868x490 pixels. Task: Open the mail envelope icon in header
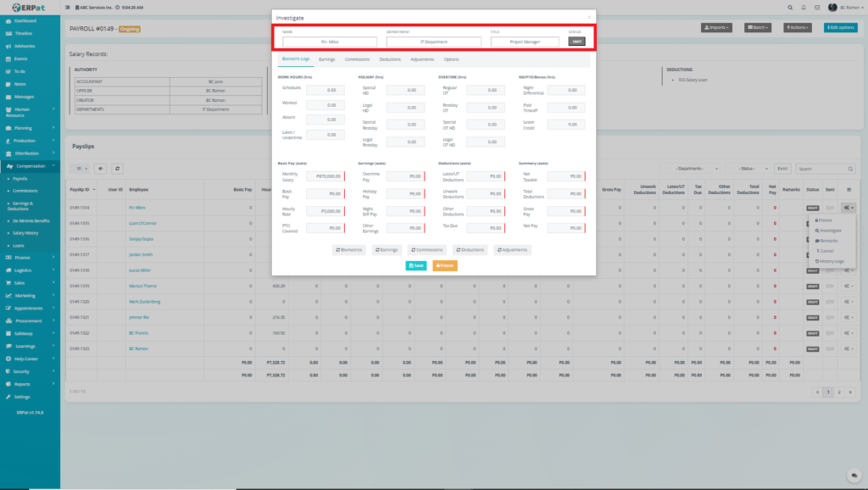[817, 7]
